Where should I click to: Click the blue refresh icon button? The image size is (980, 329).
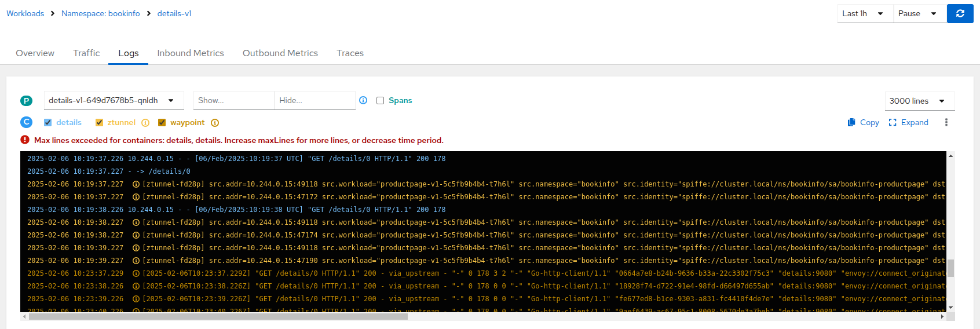pyautogui.click(x=960, y=13)
